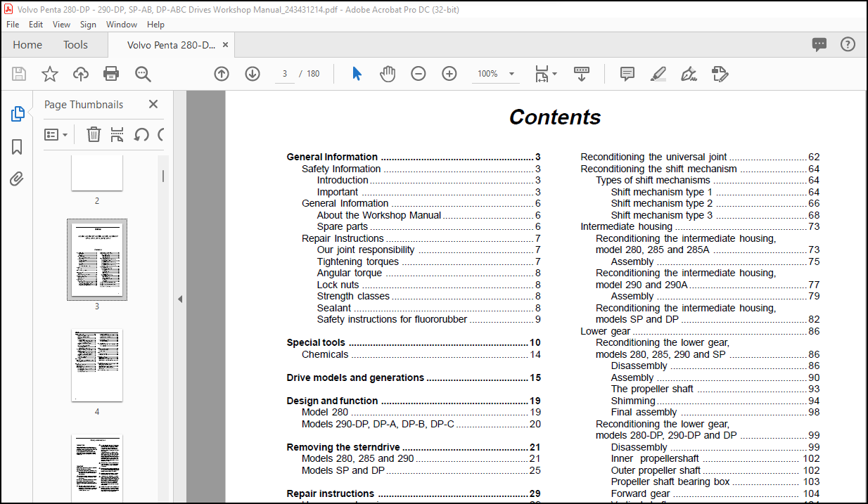Open the Sign menu
Viewport: 868px width, 504px height.
88,24
